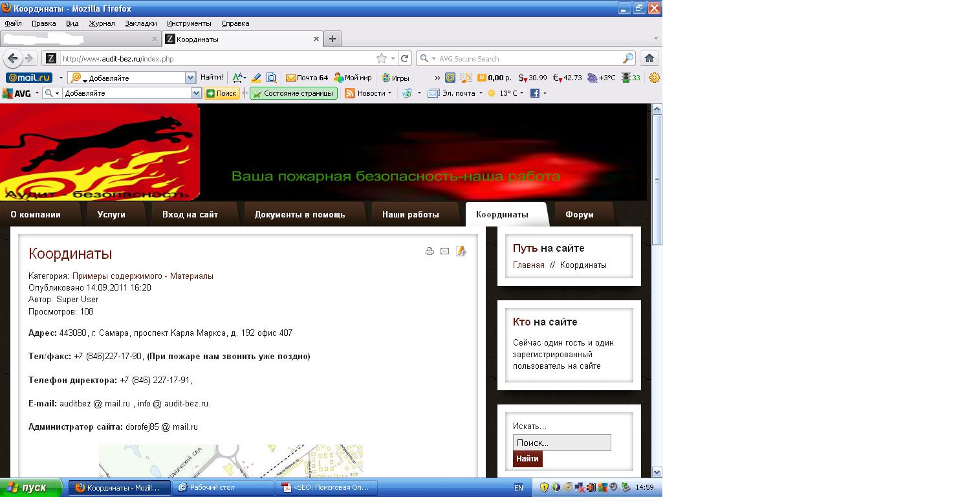The width and height of the screenshot is (980, 497).
Task: Print the Координаты article using the printer icon
Action: point(430,251)
